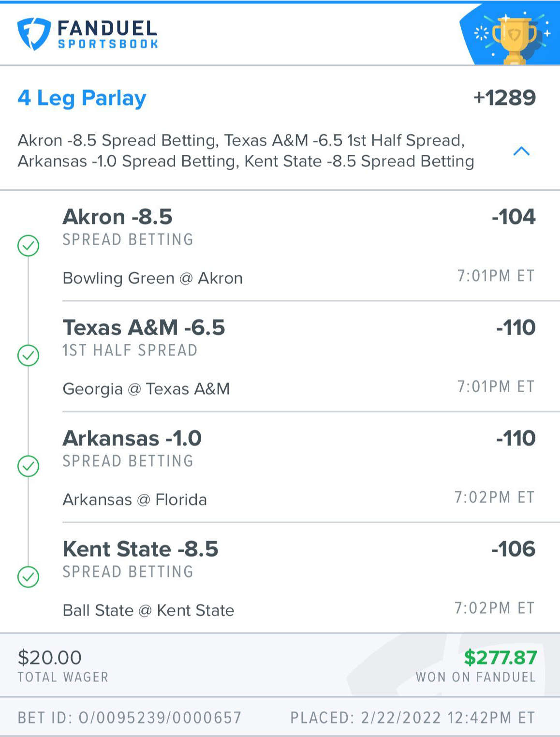
Task: Click the green checkmark beside Arkansas -1.0
Action: click(x=29, y=466)
